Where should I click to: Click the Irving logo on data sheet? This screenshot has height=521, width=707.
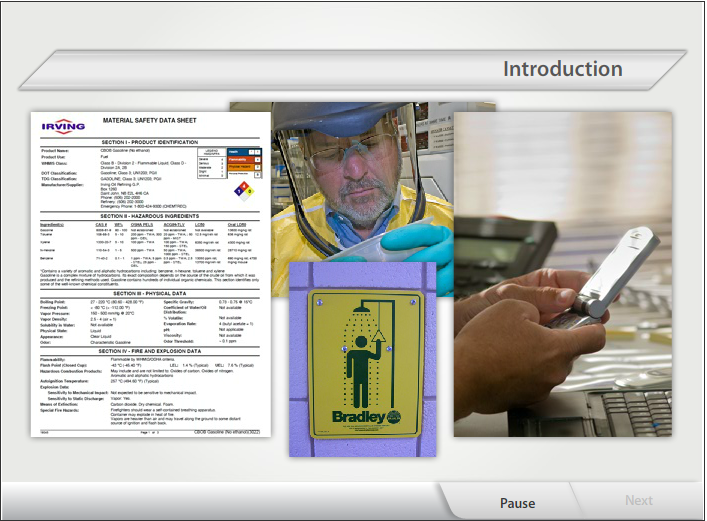pyautogui.click(x=63, y=127)
